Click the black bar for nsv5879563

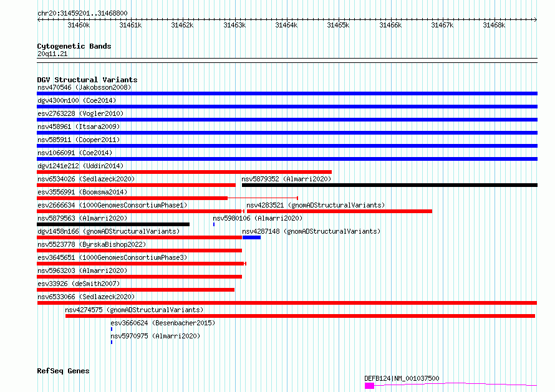113,224
